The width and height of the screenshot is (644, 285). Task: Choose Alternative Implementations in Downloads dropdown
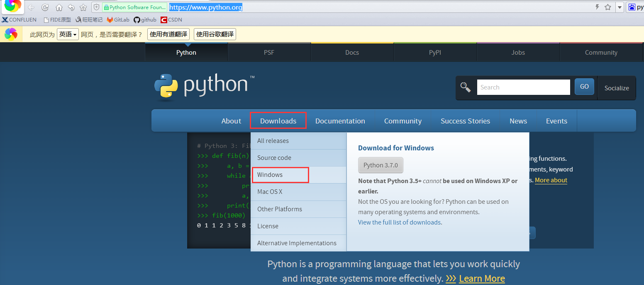point(298,243)
